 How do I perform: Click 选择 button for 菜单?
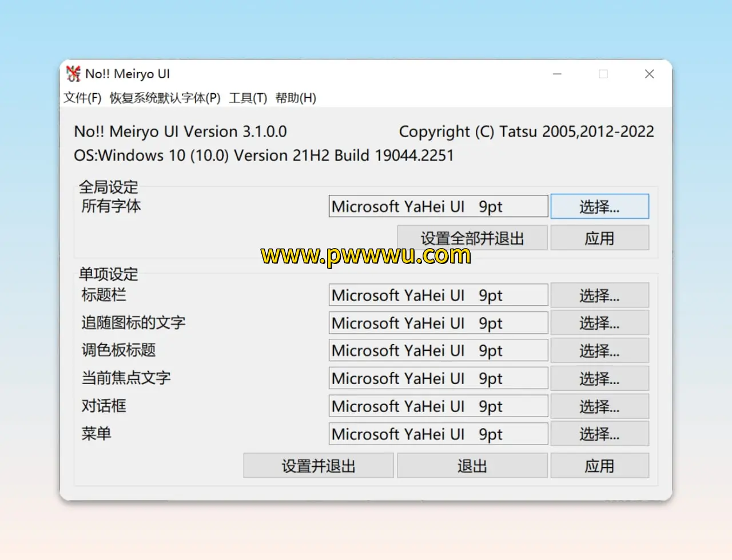point(599,434)
